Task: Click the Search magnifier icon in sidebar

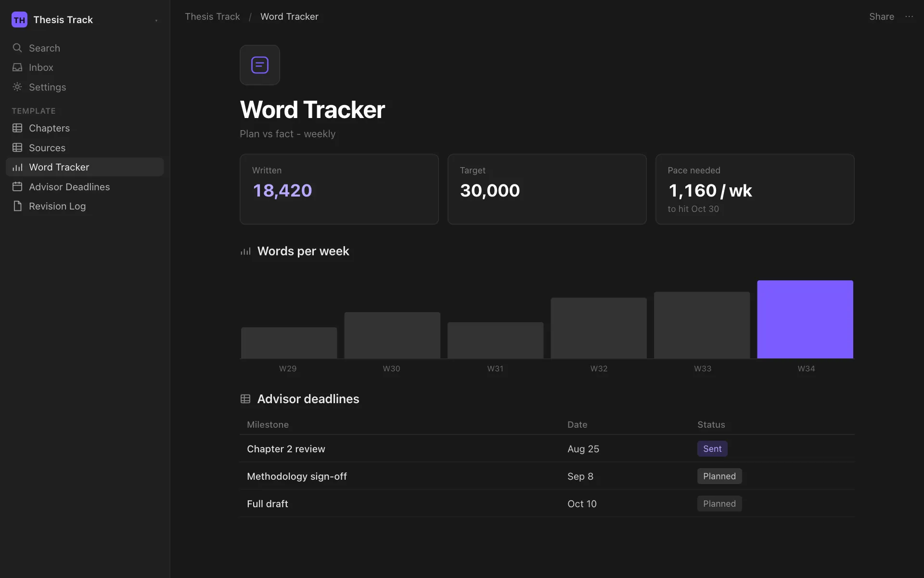Action: tap(17, 48)
